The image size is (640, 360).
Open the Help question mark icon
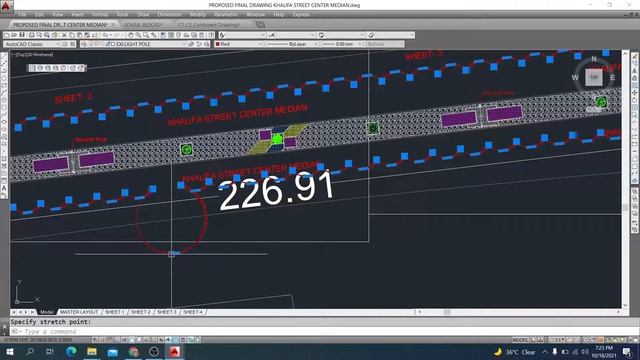(211, 35)
